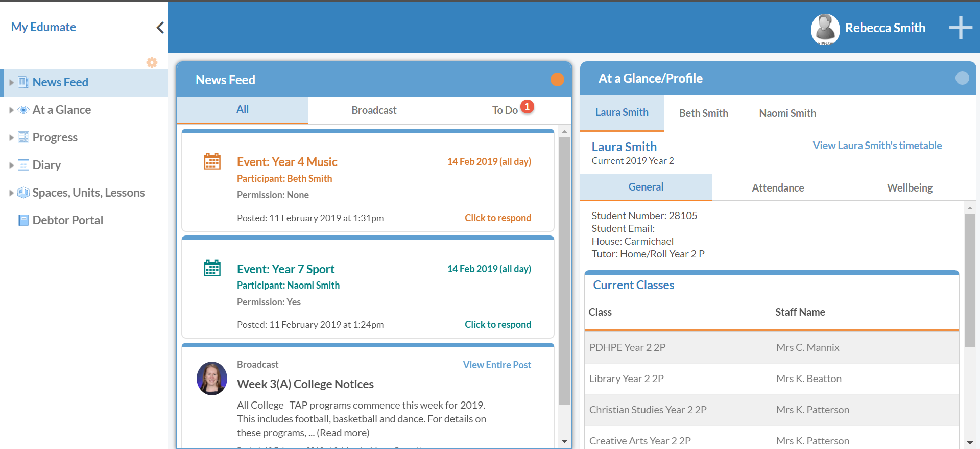Click the plus icon beside Rebecca Smith
Screen dimensions: 980x449
click(x=960, y=28)
